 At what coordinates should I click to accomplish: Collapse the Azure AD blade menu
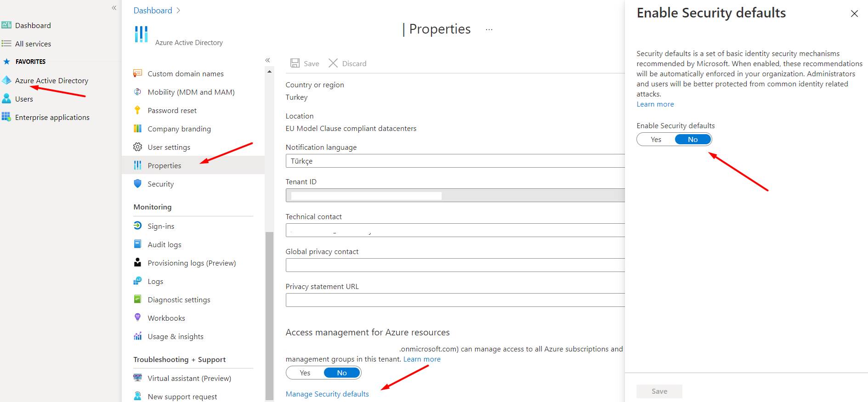coord(267,60)
